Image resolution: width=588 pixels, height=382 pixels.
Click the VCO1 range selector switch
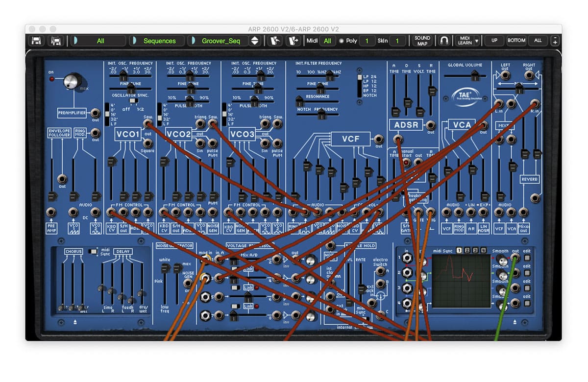coord(107,114)
